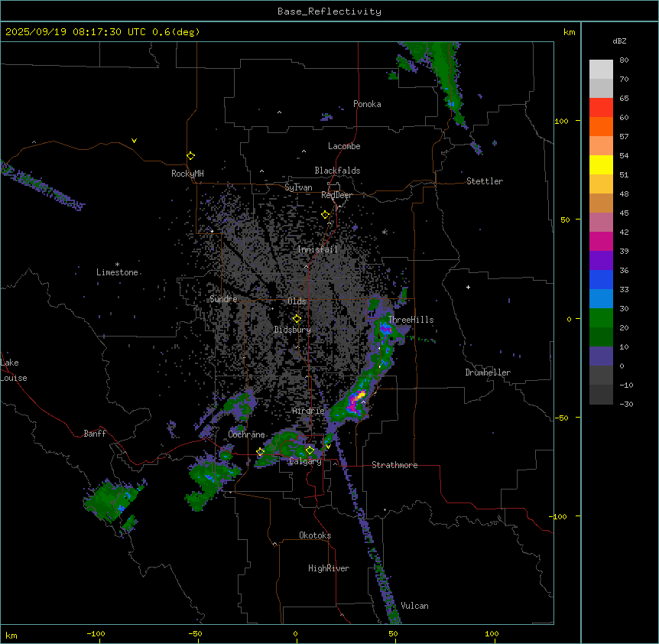Click the Vulcan label near the bottom
This screenshot has height=644, width=659.
[x=414, y=606]
